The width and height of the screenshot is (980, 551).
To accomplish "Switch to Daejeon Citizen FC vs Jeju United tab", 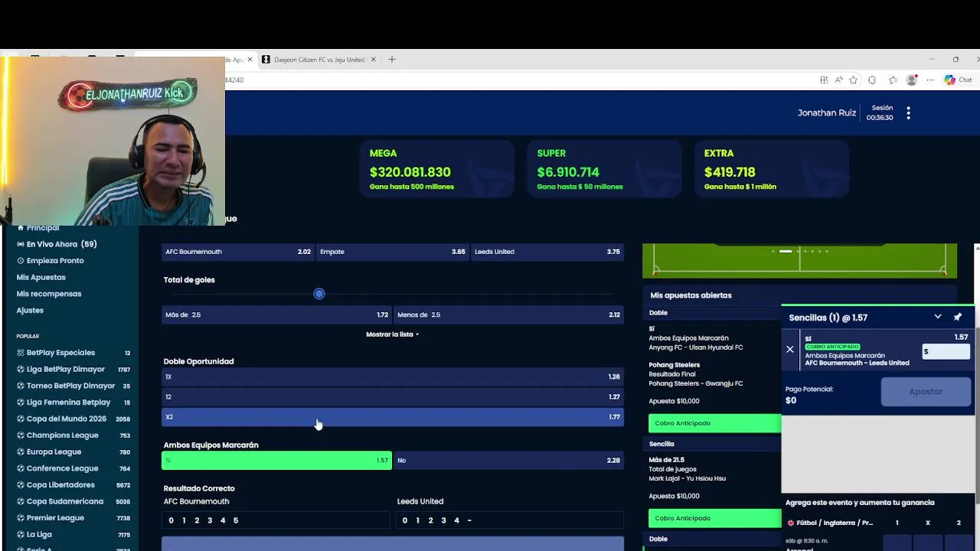I will [319, 60].
